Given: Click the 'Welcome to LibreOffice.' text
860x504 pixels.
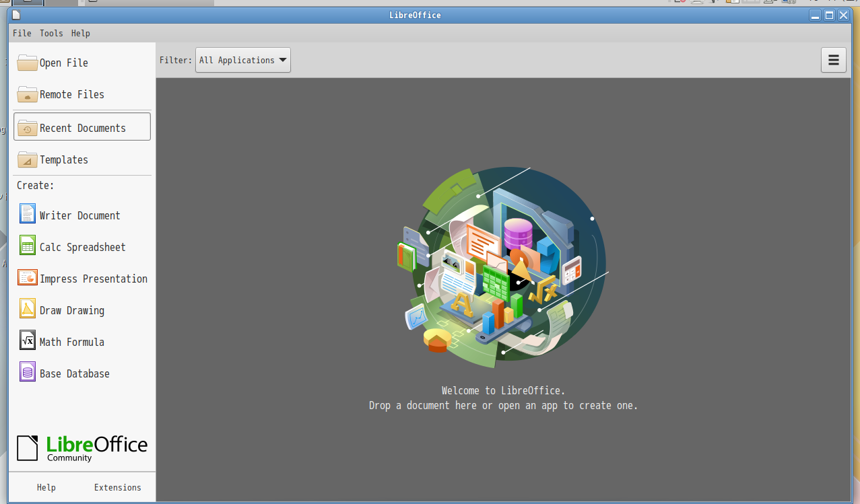Looking at the screenshot, I should click(503, 390).
